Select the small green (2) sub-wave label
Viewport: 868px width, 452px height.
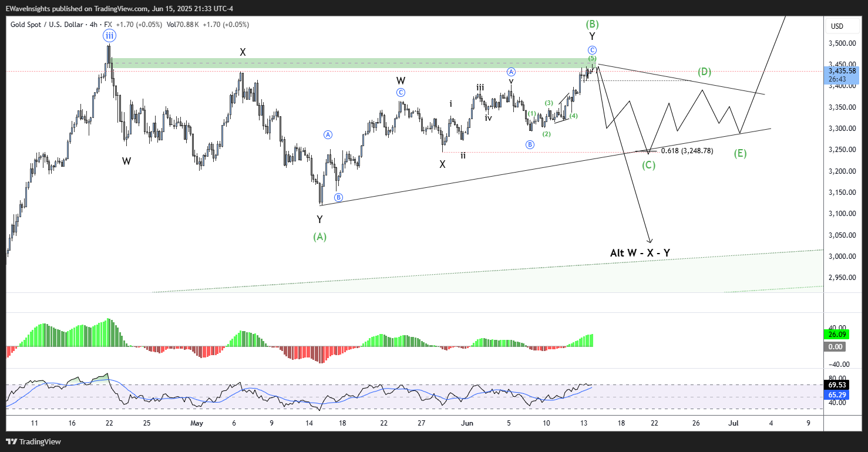546,134
